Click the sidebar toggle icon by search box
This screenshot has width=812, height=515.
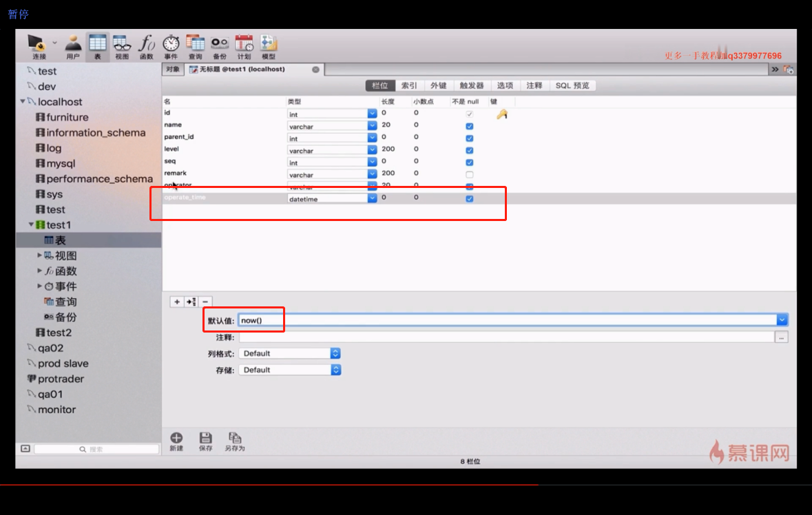click(x=25, y=448)
